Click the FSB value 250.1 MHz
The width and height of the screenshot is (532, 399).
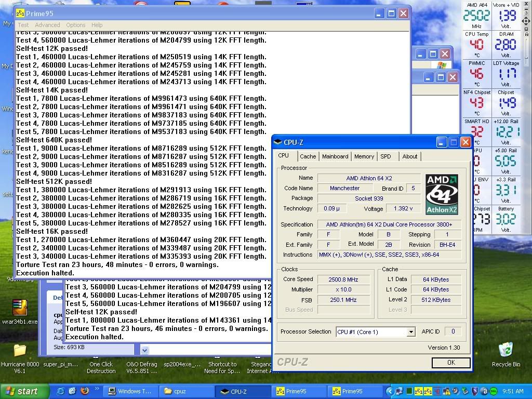click(343, 300)
